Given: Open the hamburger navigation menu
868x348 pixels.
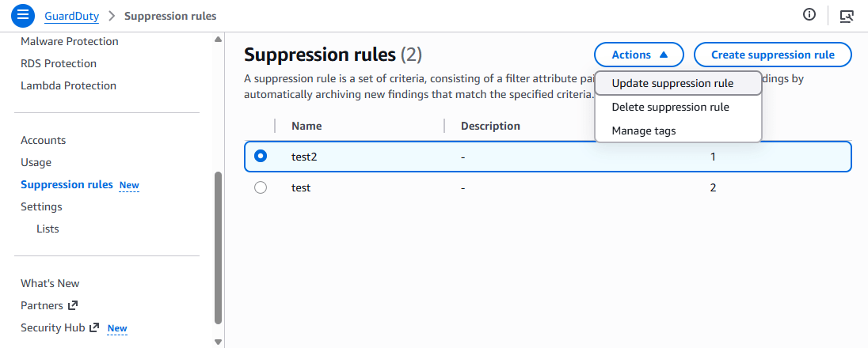Looking at the screenshot, I should coord(23,15).
